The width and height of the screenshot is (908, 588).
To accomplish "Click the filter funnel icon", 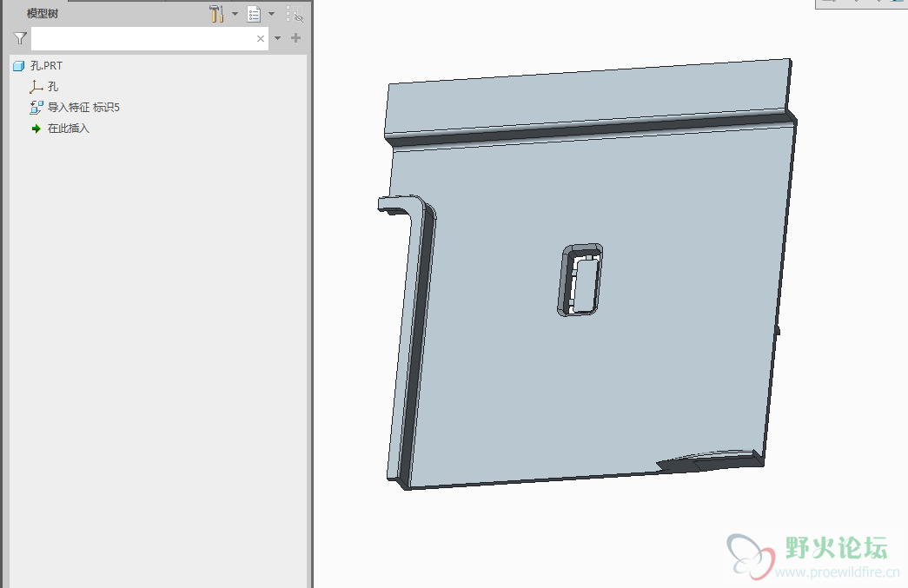I will click(20, 39).
